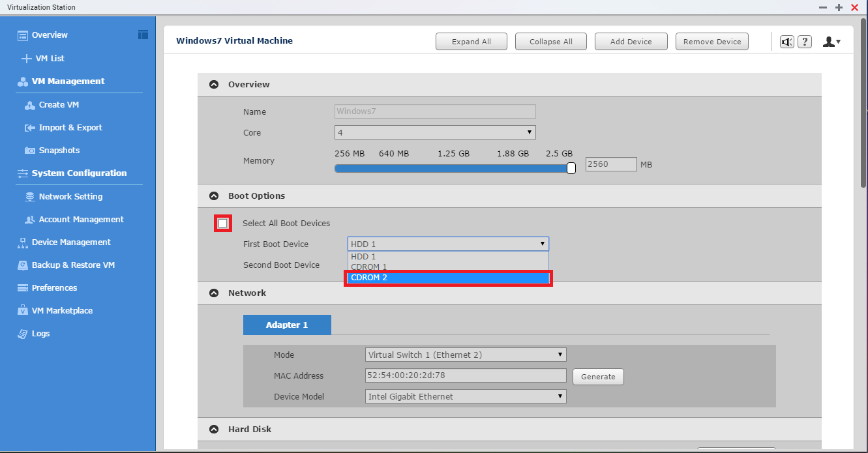Viewport: 868px width, 453px height.
Task: Select CDROM 1 in boot list
Action: [x=448, y=267]
